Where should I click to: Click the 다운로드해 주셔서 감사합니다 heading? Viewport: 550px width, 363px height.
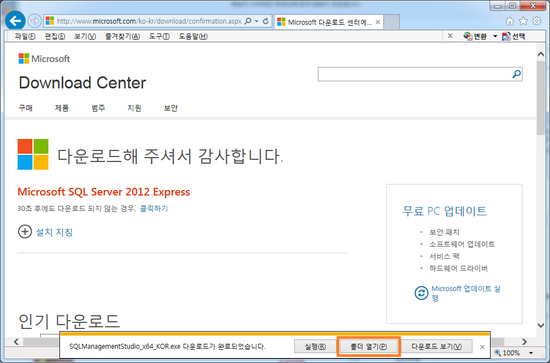[170, 156]
